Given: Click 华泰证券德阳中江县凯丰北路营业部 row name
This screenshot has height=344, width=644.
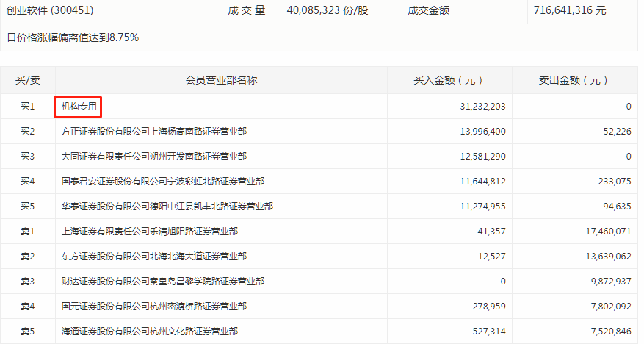Looking at the screenshot, I should (x=167, y=207).
